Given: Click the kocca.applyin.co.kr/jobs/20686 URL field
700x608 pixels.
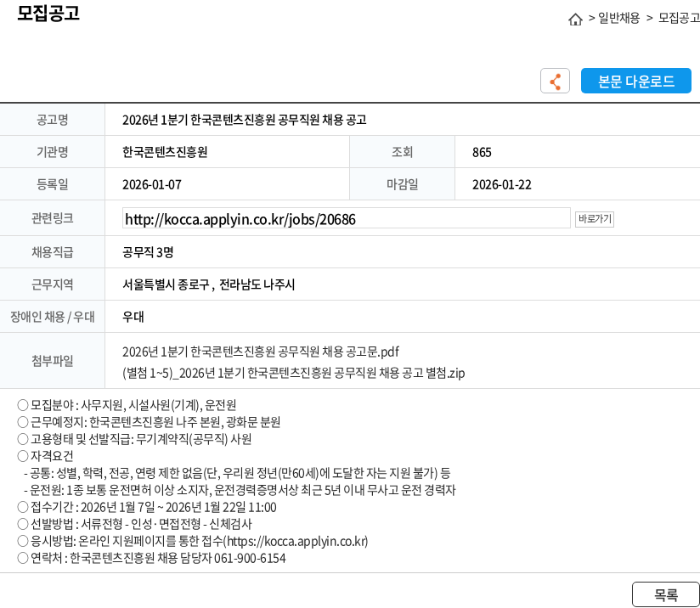Looking at the screenshot, I should (x=346, y=218).
